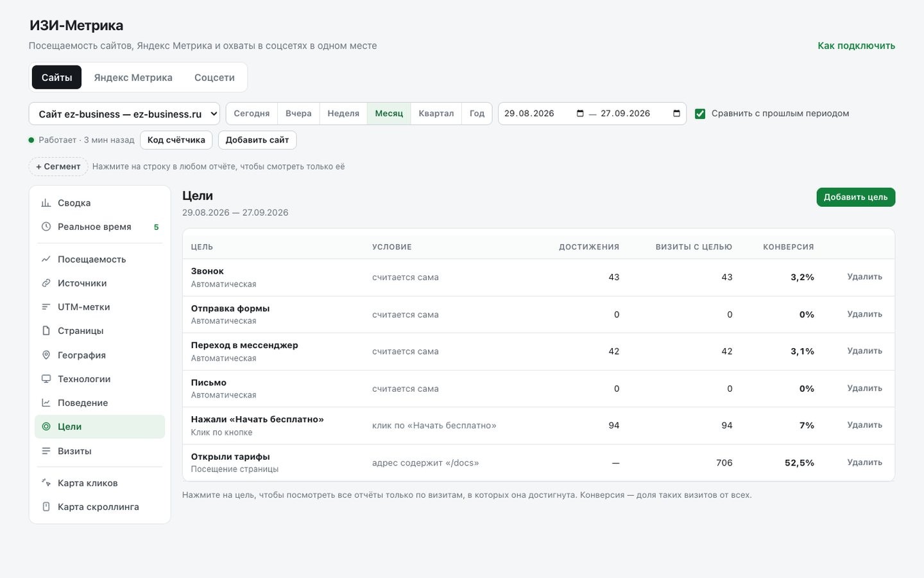This screenshot has width=924, height=578.
Task: Uncheck Сравнить с прошлым периодом checkbox
Action: (700, 114)
